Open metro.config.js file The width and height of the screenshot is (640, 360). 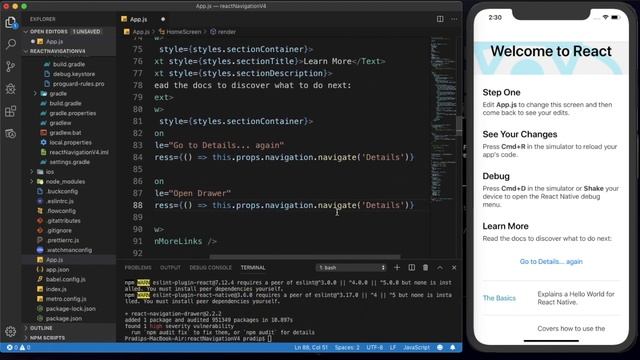[66, 299]
